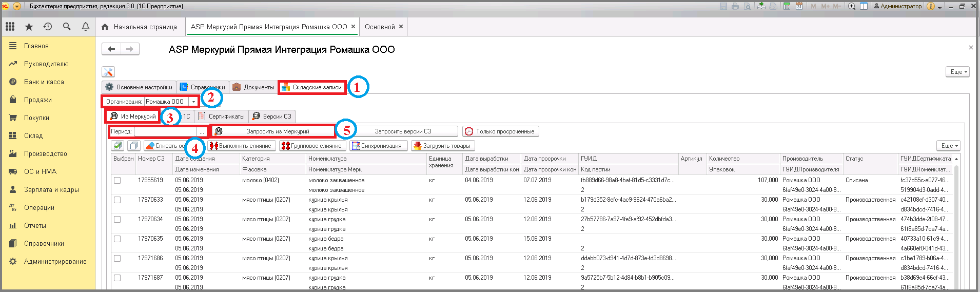Expand the Организация dropdown arrow
Image resolution: width=980 pixels, height=292 pixels.
[x=193, y=102]
